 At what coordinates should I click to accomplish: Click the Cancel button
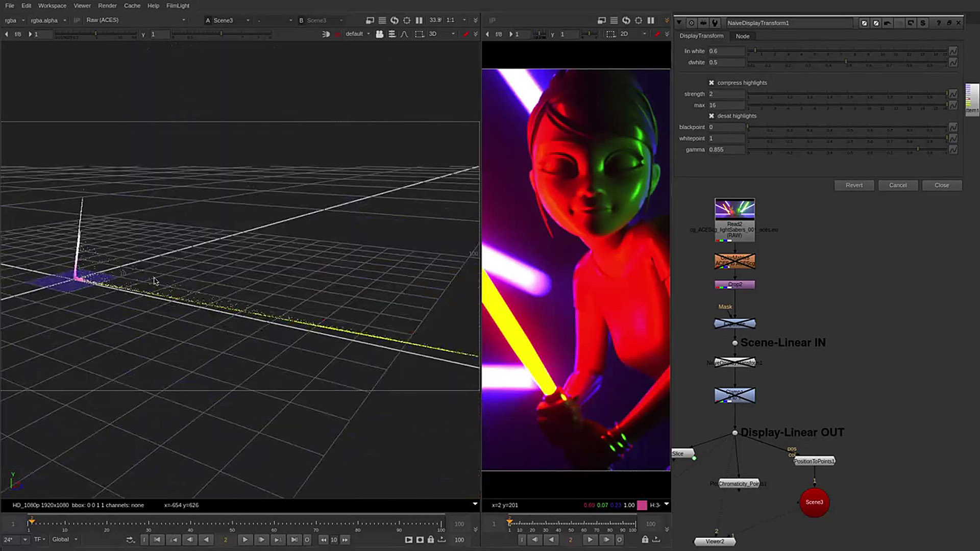click(898, 184)
